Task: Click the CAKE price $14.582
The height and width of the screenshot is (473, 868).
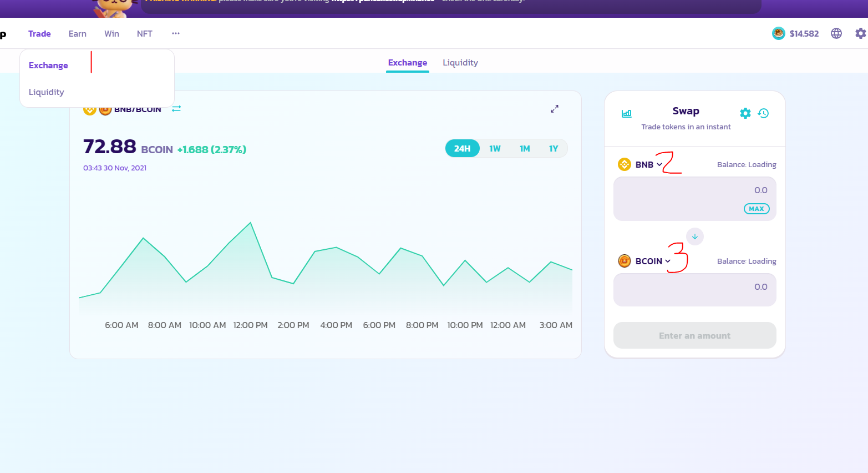Action: pos(804,34)
